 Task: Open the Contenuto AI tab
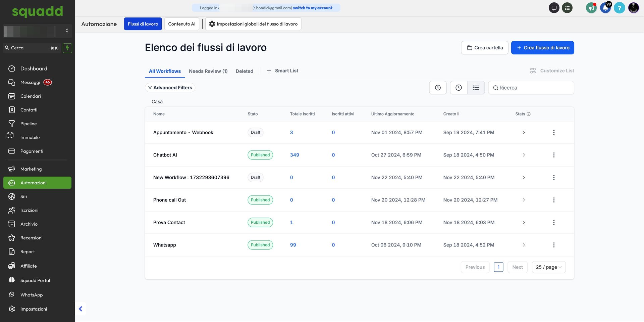(181, 24)
